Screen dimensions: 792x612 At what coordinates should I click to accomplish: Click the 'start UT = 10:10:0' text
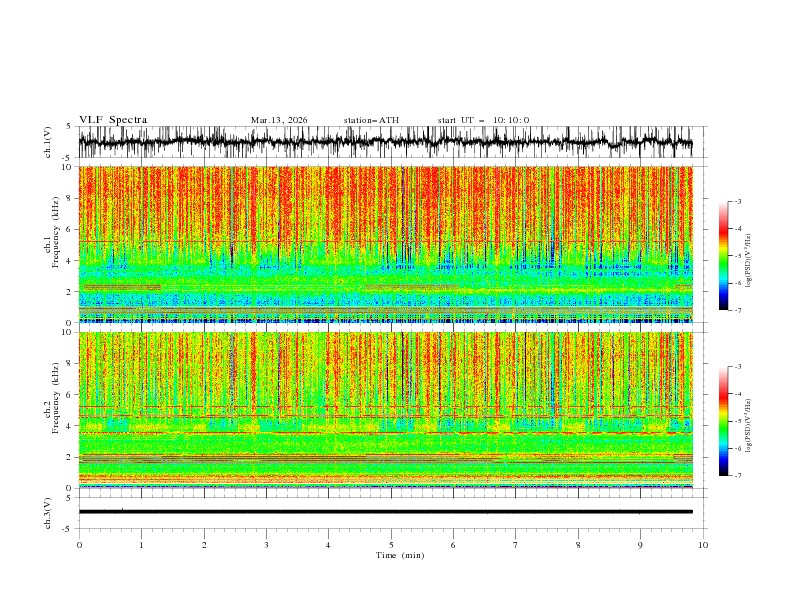pyautogui.click(x=483, y=120)
